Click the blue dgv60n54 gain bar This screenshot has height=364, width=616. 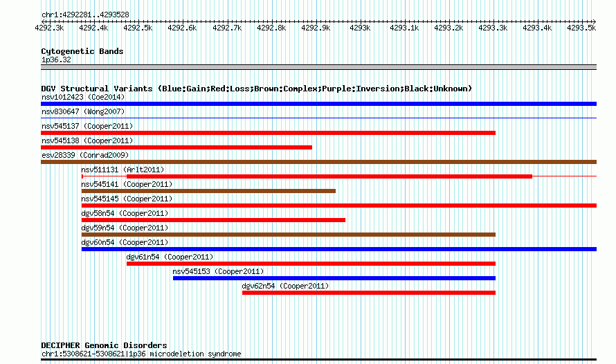(x=339, y=249)
